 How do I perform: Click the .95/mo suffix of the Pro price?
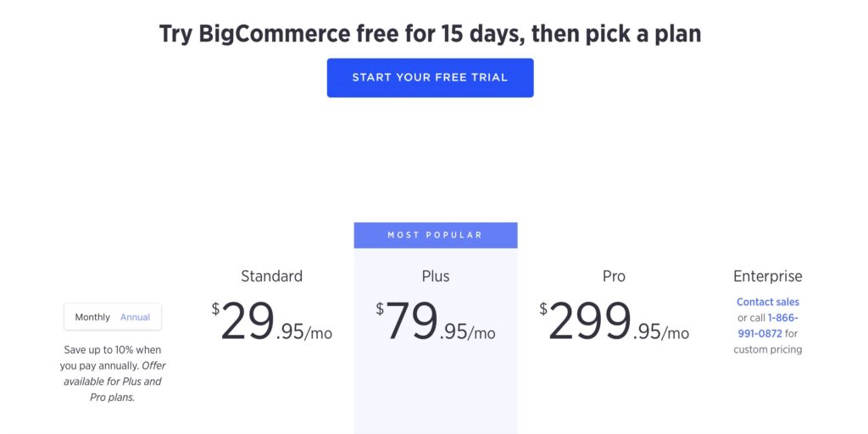pos(661,332)
